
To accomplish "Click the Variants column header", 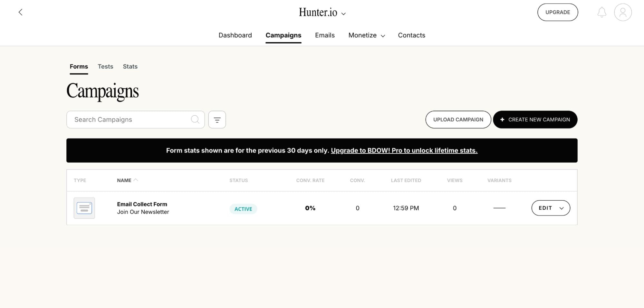I will click(x=499, y=180).
